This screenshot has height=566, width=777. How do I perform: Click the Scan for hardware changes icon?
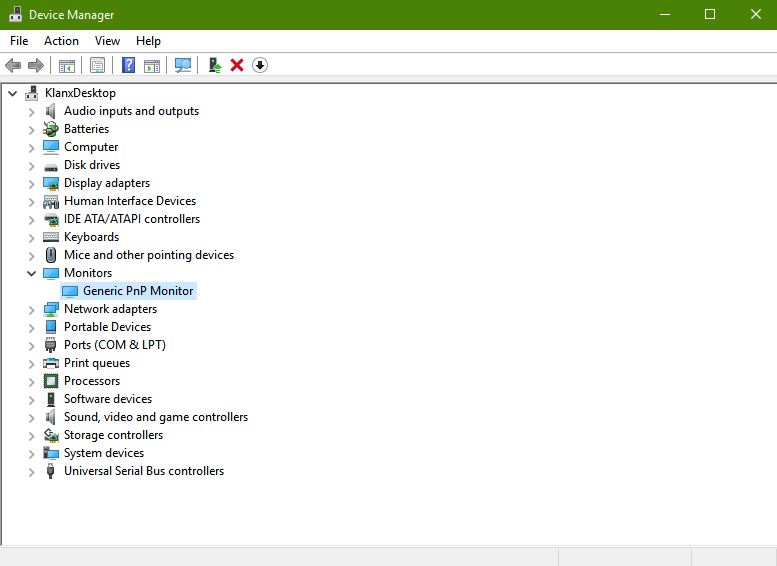[x=183, y=65]
